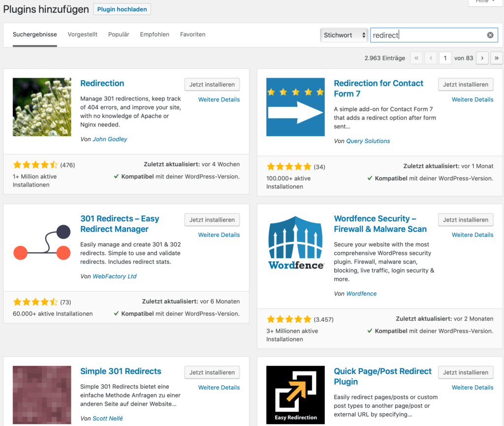Screen dimensions: 504x426
Task: Click the 3+ Millionen aktive Installationen text
Action: (x=292, y=335)
